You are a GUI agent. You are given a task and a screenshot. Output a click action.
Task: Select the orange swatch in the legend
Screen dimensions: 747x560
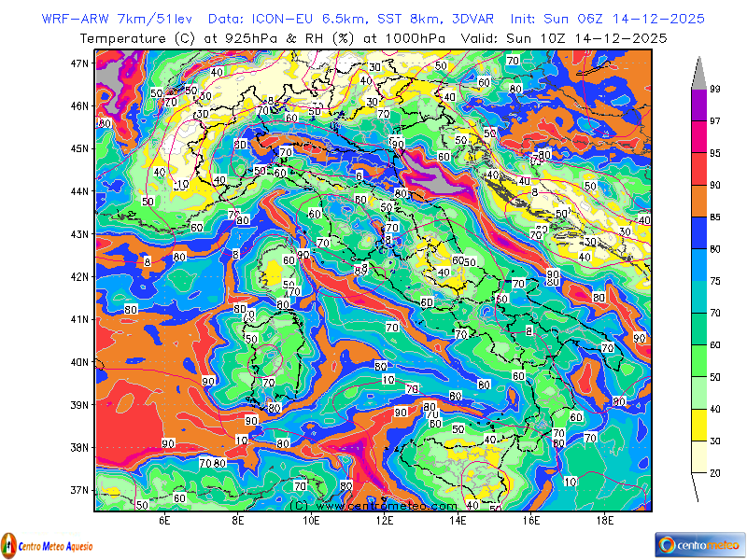698,201
